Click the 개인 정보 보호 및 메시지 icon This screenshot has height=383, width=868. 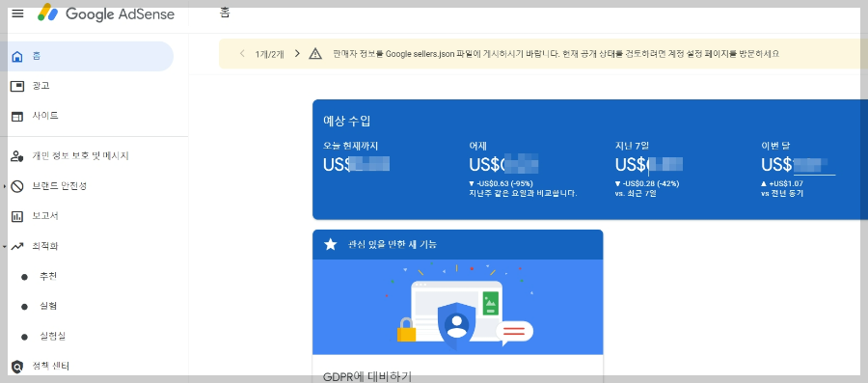tap(17, 156)
